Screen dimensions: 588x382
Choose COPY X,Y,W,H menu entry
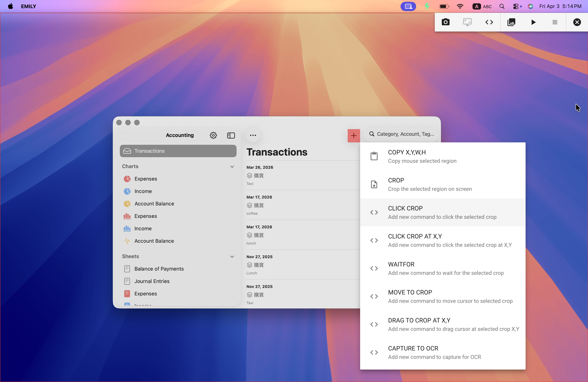pyautogui.click(x=442, y=156)
